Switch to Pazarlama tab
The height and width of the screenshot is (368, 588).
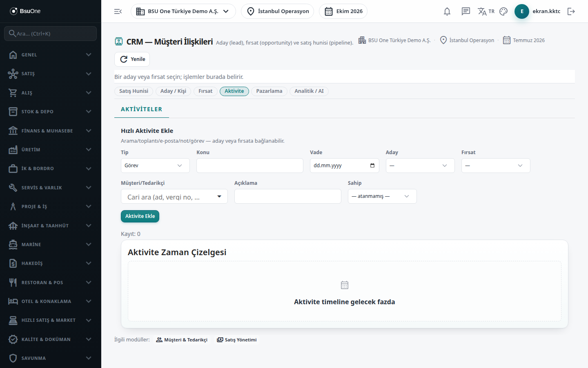tap(269, 91)
